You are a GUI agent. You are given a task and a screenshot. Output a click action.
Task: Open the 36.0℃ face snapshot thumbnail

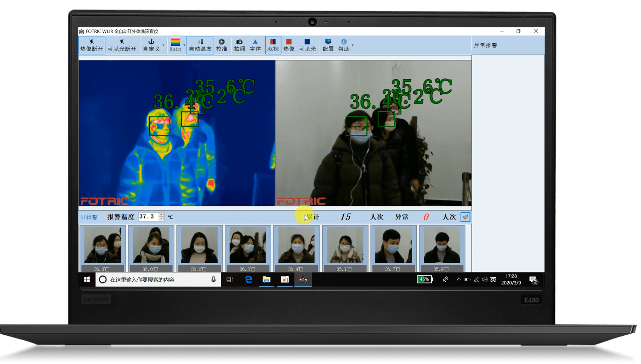151,249
